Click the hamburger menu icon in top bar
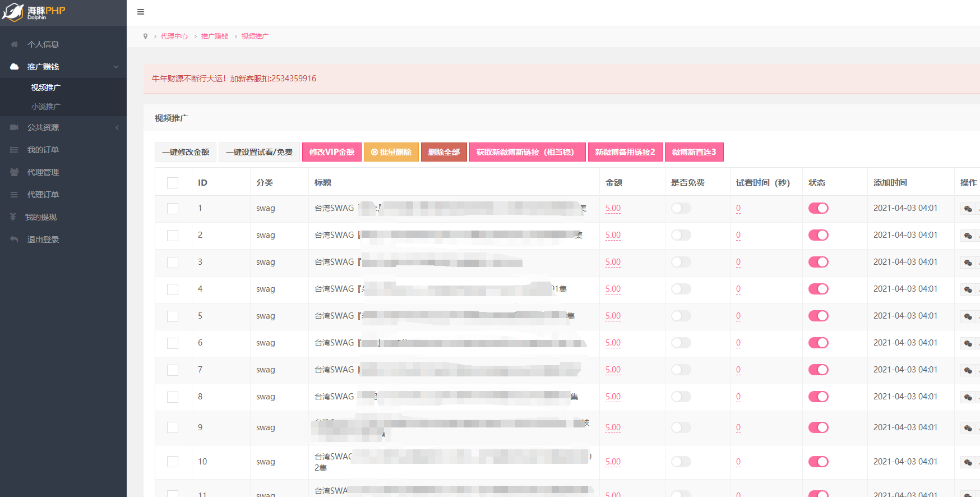This screenshot has width=980, height=497. click(141, 12)
